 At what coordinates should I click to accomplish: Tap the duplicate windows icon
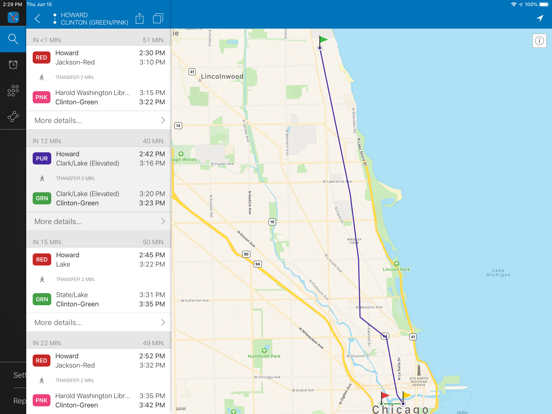[x=158, y=18]
